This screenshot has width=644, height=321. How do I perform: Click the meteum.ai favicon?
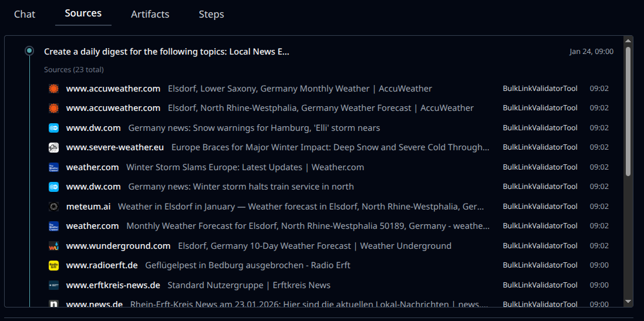coord(53,207)
